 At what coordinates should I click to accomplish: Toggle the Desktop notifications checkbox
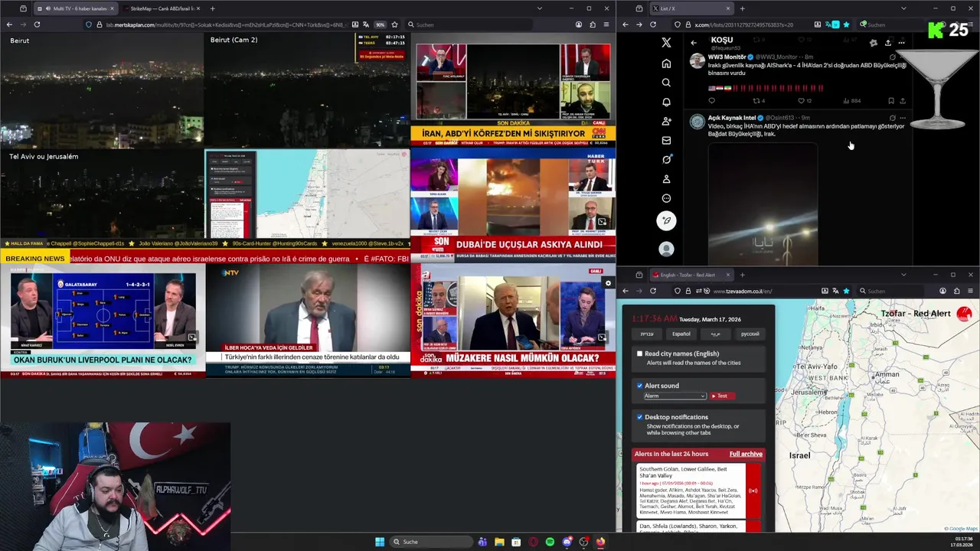pos(640,417)
